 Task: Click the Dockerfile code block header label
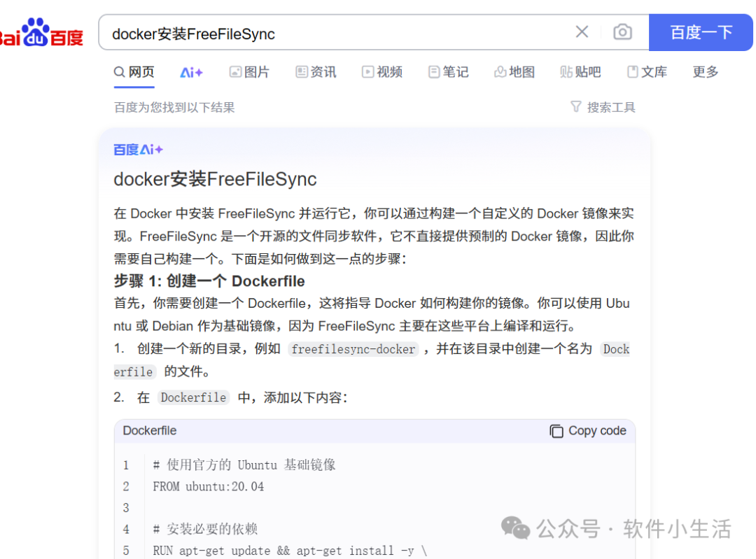click(150, 431)
